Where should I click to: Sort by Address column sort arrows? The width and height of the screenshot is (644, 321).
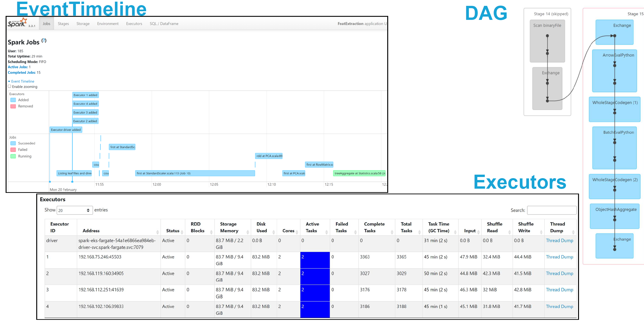coord(157,232)
